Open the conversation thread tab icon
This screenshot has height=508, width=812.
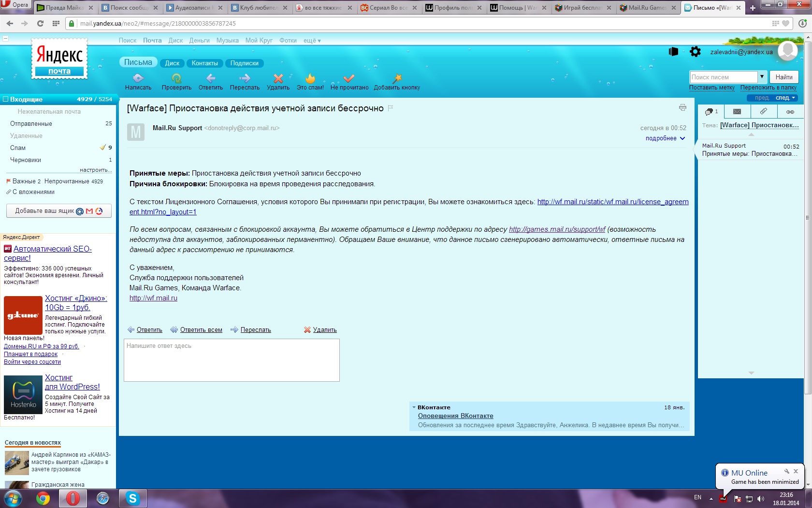click(711, 112)
